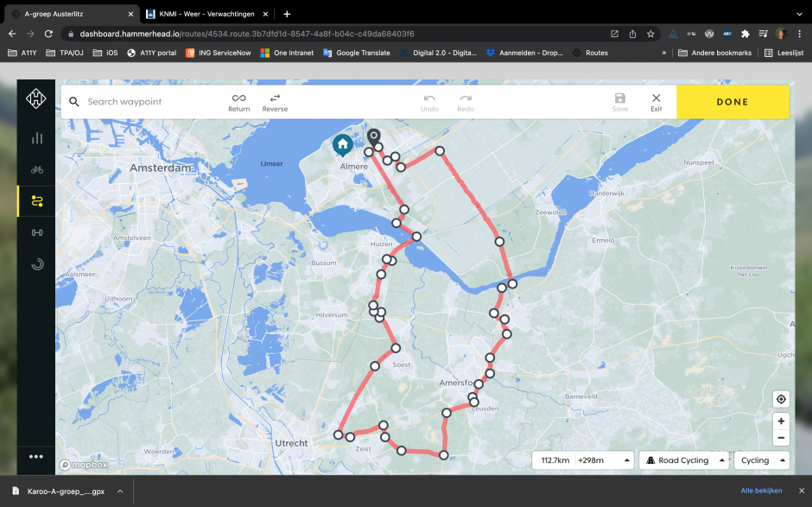Switch to the KNMI Weer browser tab
This screenshot has width=812, height=507.
(206, 14)
